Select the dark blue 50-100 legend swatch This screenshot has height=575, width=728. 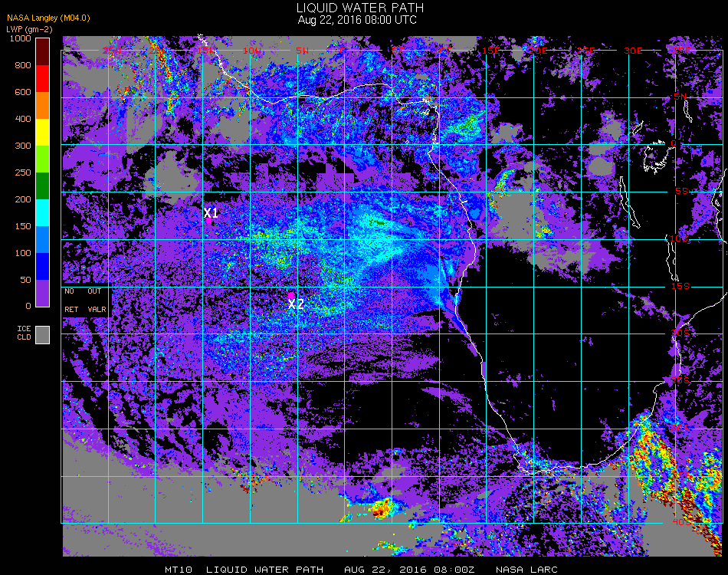[x=43, y=267]
